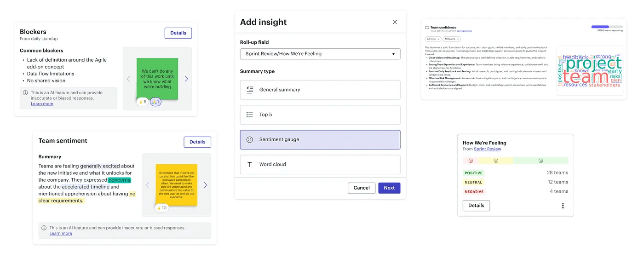Click the 'Blockers' card title

click(x=33, y=32)
